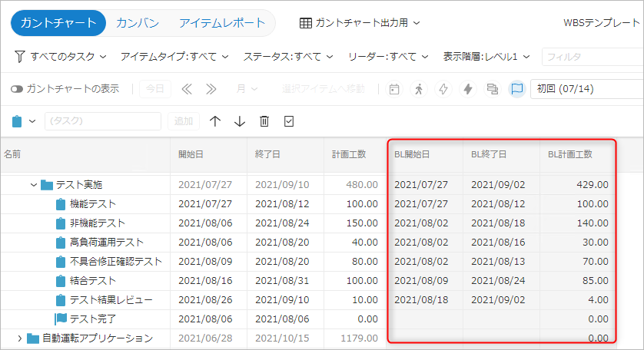Click the calendar icon in toolbar
The width and height of the screenshot is (644, 350).
(x=394, y=89)
